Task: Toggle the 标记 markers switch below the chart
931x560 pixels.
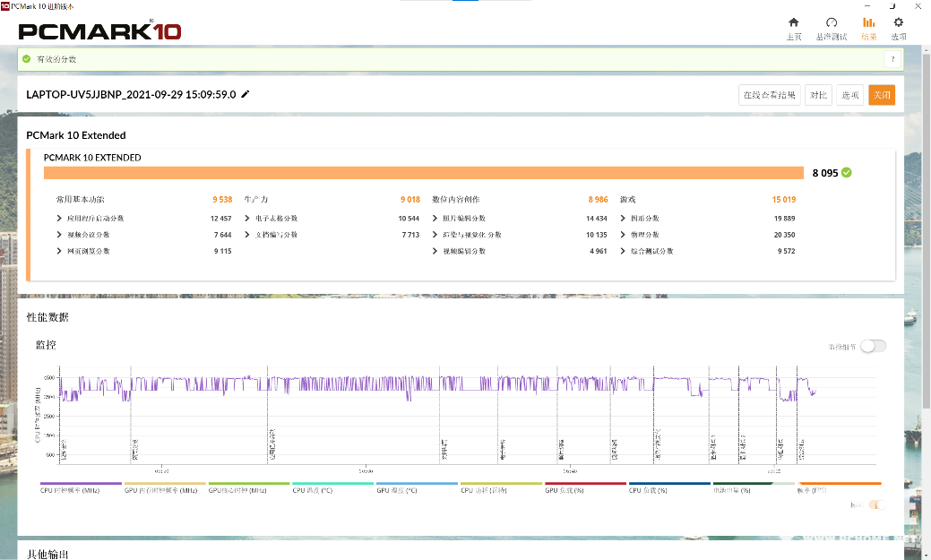Action: pyautogui.click(x=877, y=504)
